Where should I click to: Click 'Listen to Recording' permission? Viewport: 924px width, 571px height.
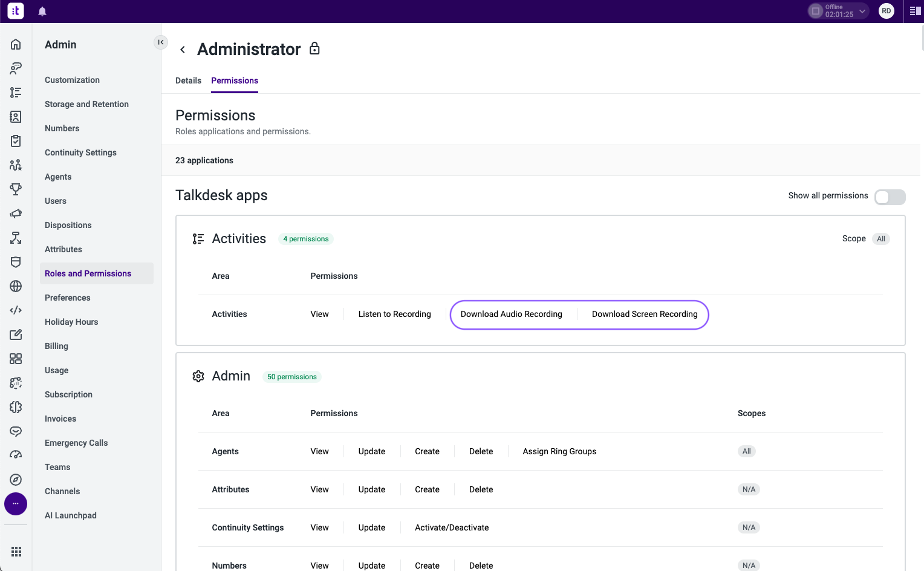click(x=395, y=314)
